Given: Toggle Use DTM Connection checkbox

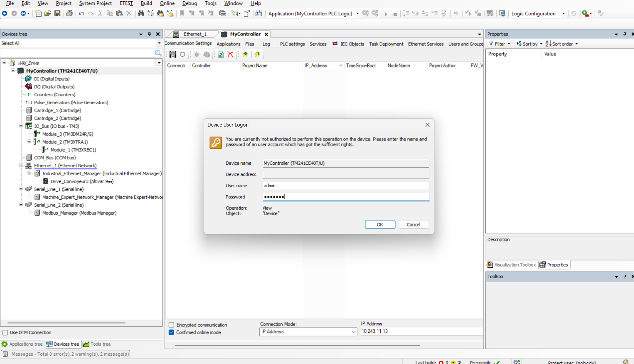Looking at the screenshot, I should (x=5, y=332).
